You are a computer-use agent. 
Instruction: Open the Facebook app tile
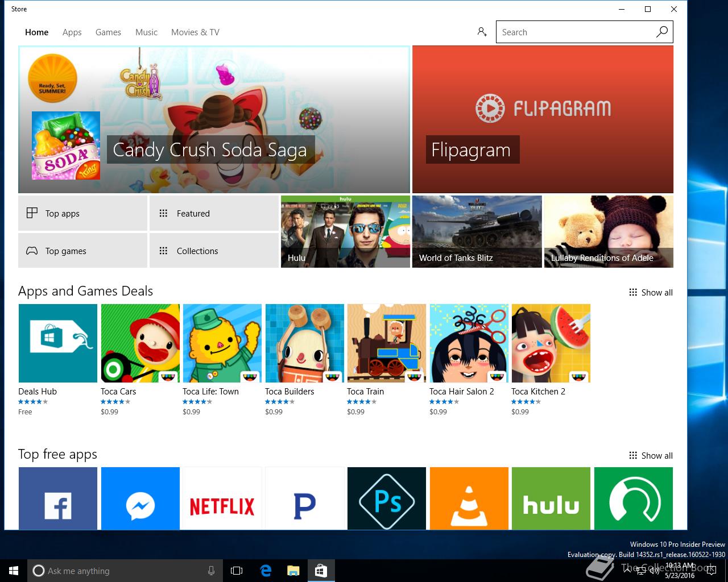coord(58,498)
